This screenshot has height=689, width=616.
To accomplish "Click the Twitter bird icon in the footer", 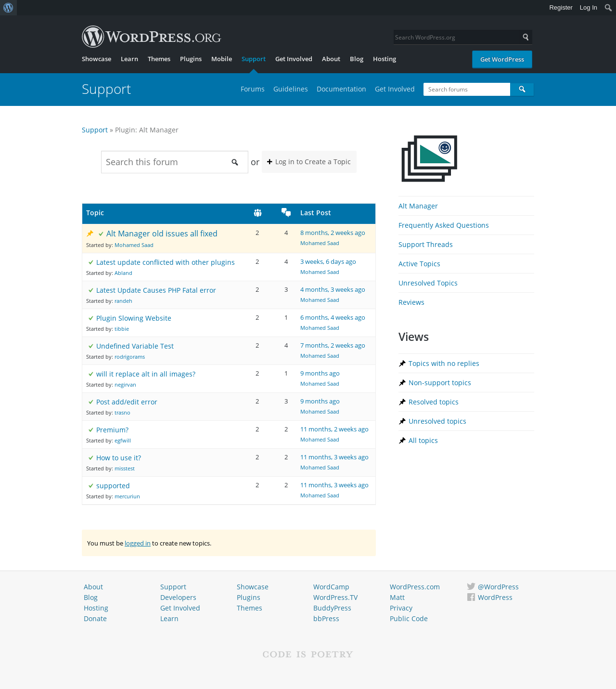I will pos(471,586).
